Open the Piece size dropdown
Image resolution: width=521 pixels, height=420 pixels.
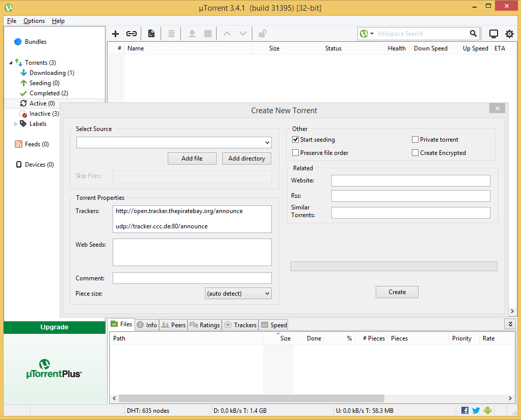[x=238, y=294]
